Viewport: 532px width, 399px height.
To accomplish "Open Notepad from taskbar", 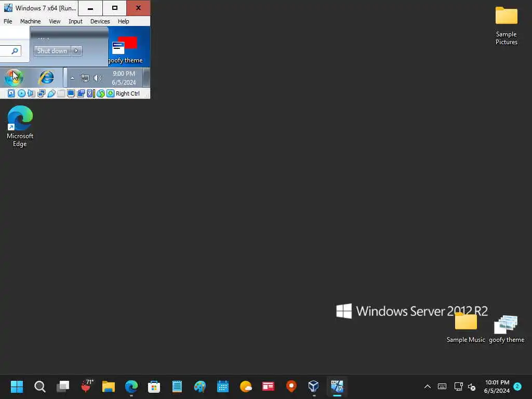I will tap(177, 387).
